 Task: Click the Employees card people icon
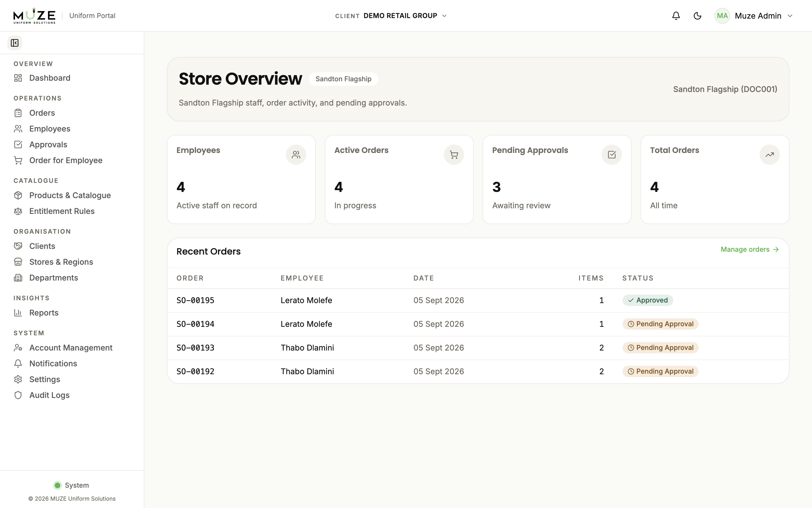[x=295, y=155]
